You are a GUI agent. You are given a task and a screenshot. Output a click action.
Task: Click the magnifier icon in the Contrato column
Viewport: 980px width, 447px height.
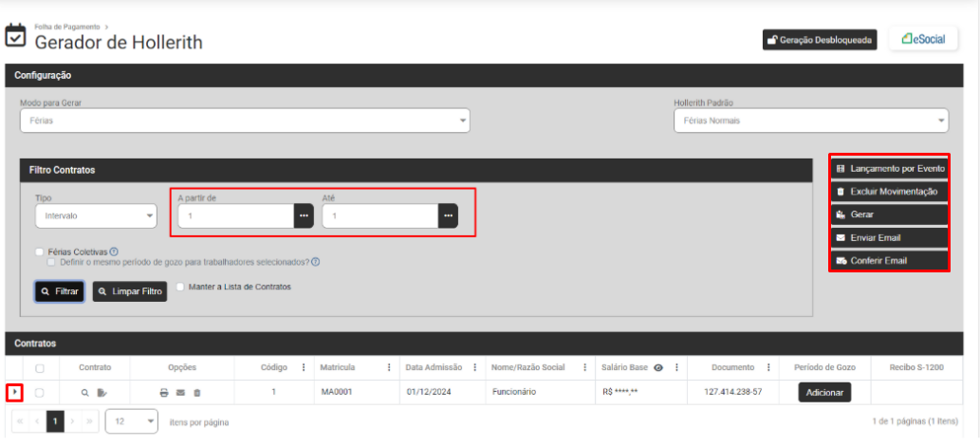point(84,392)
